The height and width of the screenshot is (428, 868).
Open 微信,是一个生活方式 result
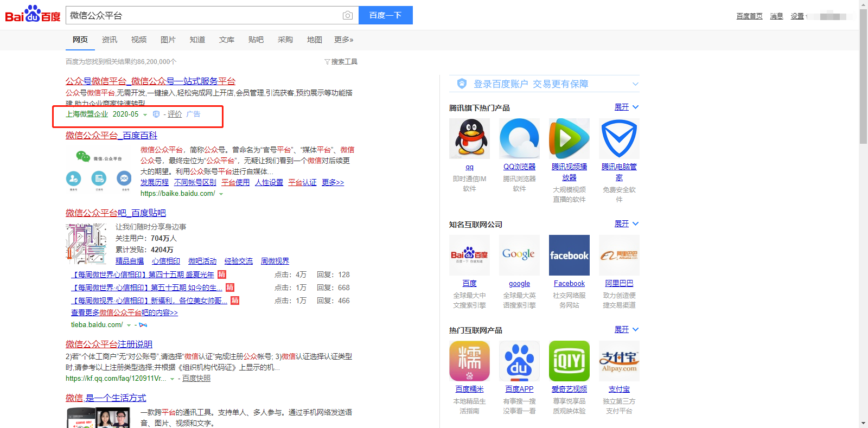coord(106,398)
